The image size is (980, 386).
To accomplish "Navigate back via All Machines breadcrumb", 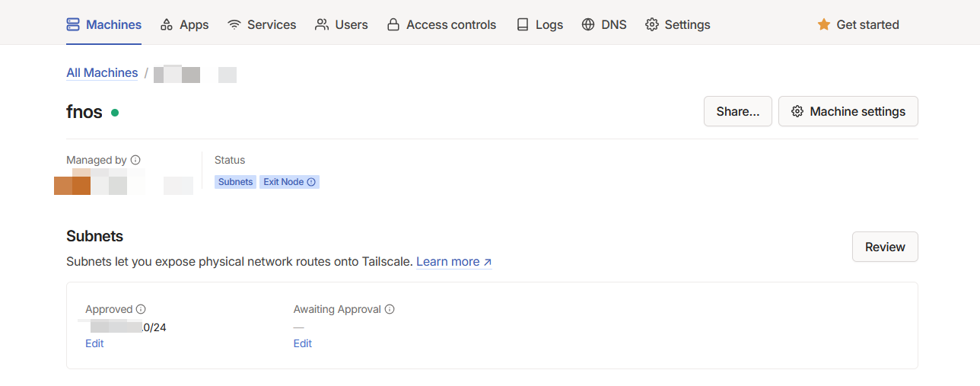I will point(102,73).
